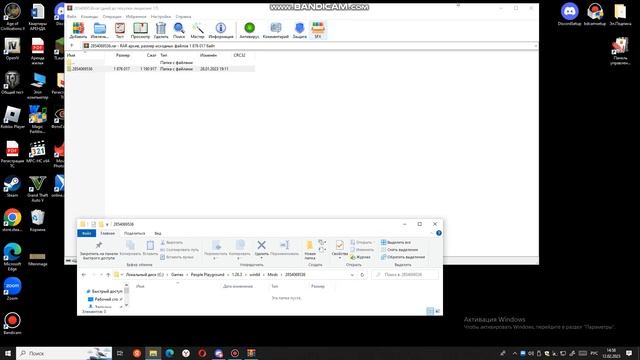Sort WinRAR list by Modified column
The height and width of the screenshot is (360, 640).
tap(208, 55)
